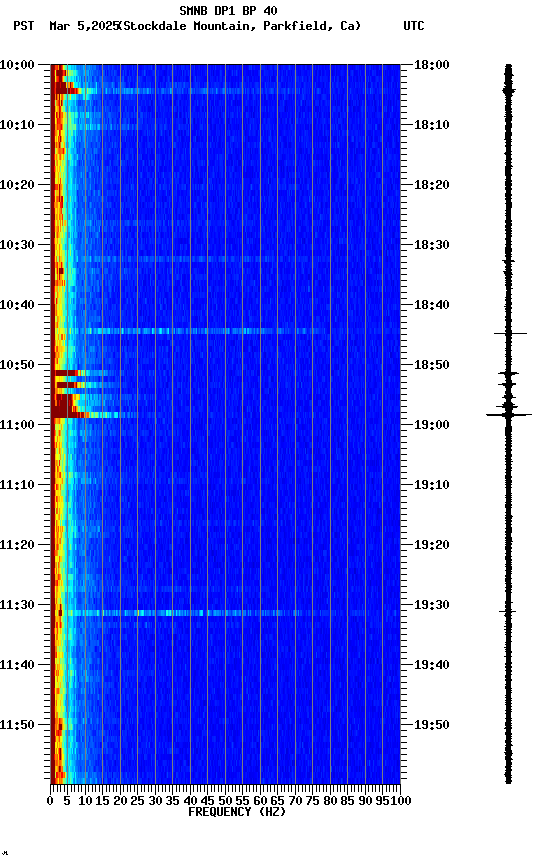Viewport: 552px width, 864px height.
Task: Click the 11:20 PST time label
Action: coord(17,546)
